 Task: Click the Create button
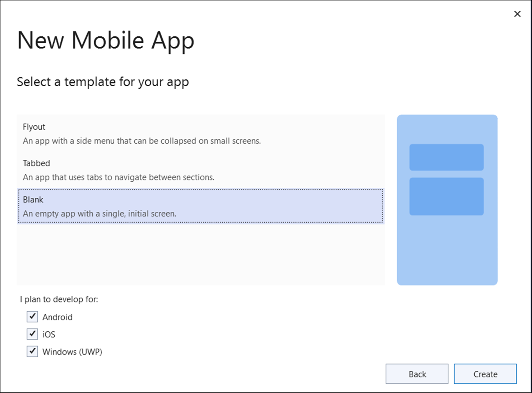[485, 374]
